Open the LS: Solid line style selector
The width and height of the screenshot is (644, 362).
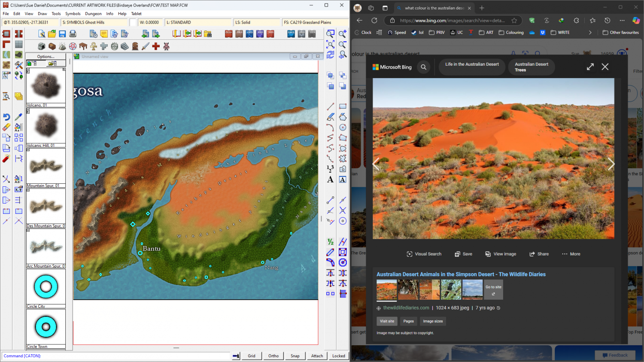pos(257,22)
